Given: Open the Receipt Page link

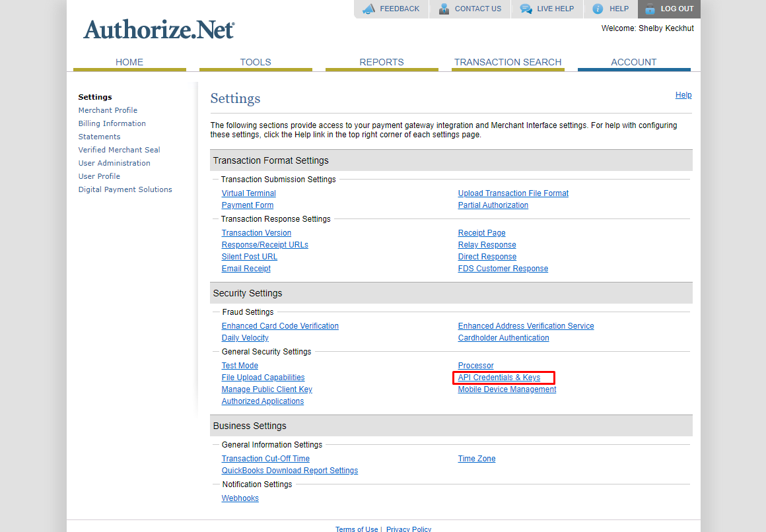Looking at the screenshot, I should pyautogui.click(x=481, y=233).
